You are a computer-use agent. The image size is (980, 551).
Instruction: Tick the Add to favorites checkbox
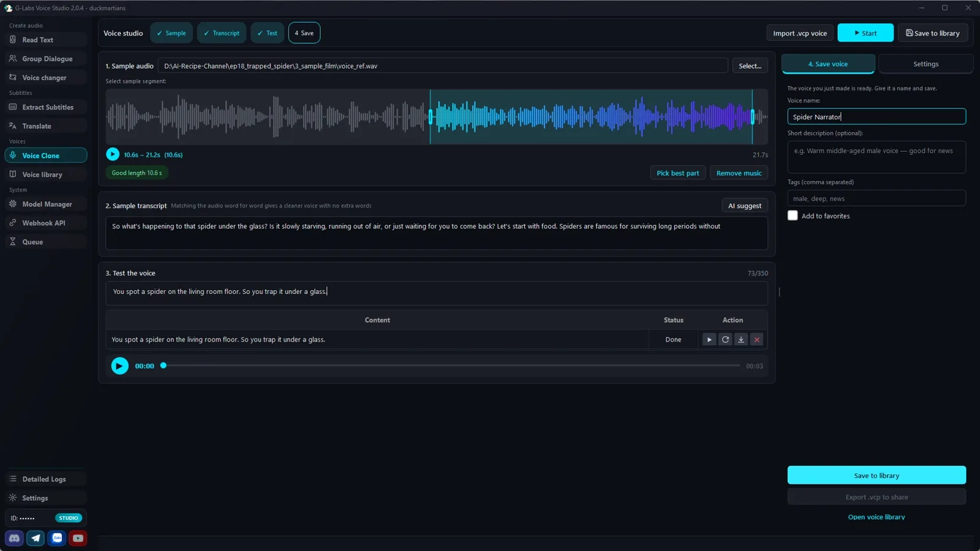pos(793,216)
